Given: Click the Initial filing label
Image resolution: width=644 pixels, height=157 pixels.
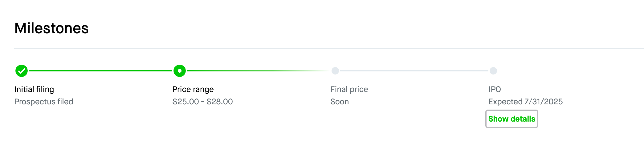Looking at the screenshot, I should click(x=34, y=89).
